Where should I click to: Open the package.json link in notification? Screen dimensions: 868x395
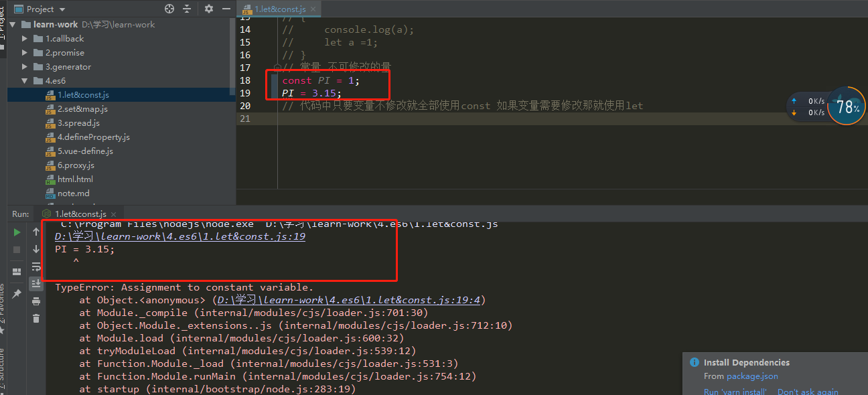tap(752, 376)
